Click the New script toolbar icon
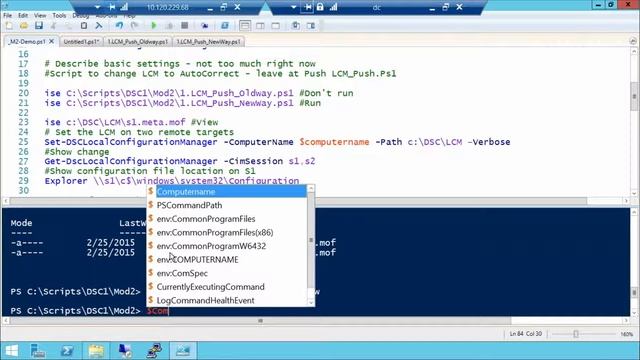640x360 pixels. click(x=9, y=26)
